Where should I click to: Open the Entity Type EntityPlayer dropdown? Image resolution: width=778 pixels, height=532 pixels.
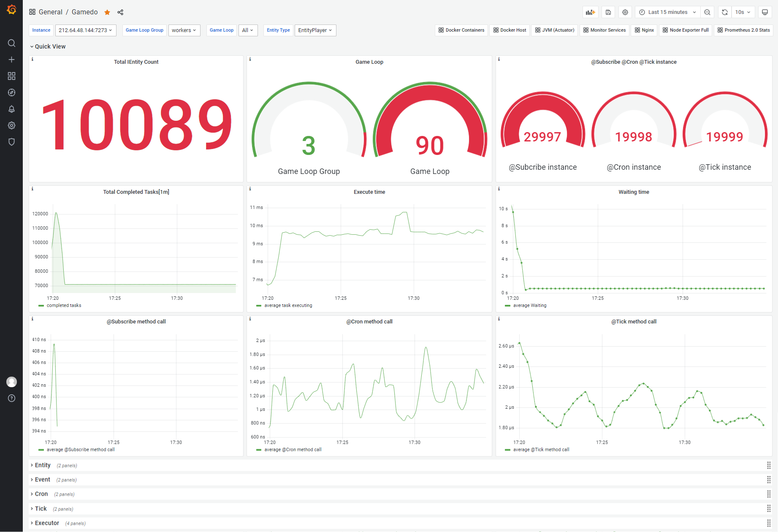coord(315,30)
